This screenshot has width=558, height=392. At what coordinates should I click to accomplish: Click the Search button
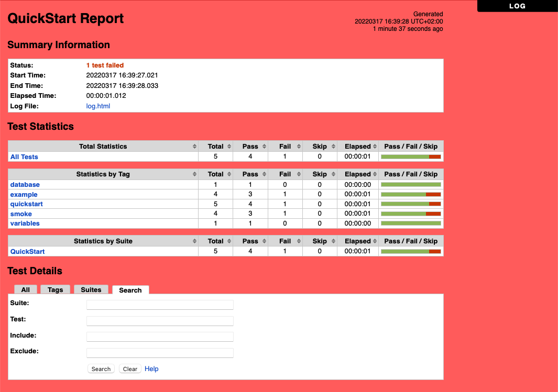coord(101,368)
